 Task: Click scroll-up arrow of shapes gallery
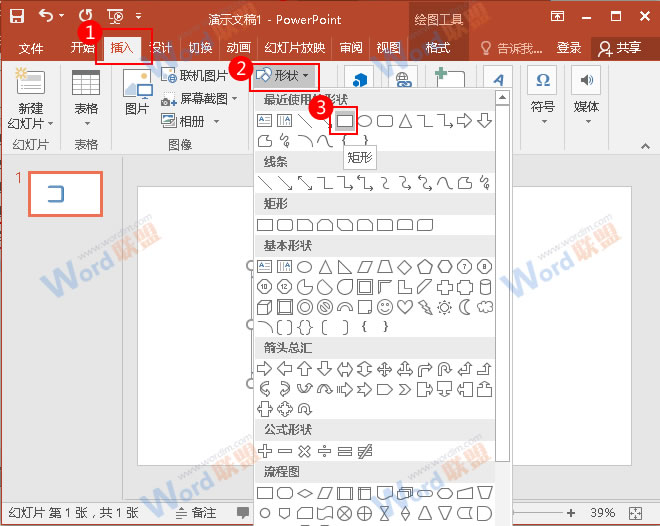502,98
